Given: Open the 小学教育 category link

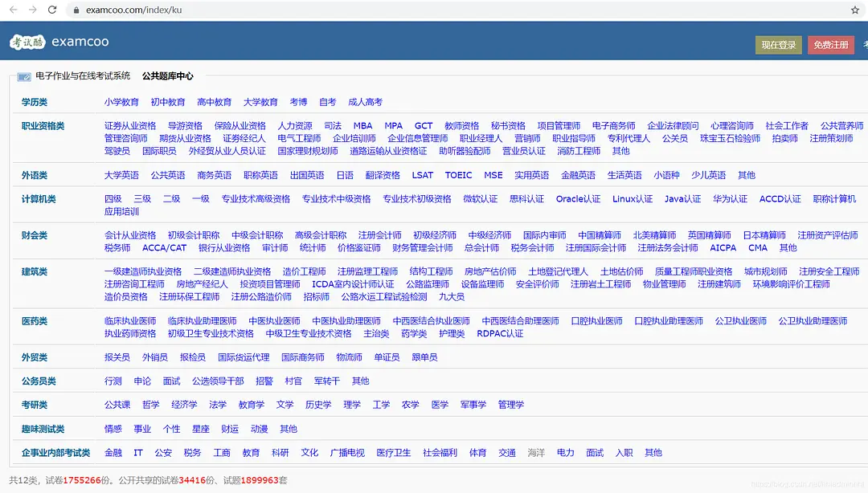Looking at the screenshot, I should pos(121,102).
